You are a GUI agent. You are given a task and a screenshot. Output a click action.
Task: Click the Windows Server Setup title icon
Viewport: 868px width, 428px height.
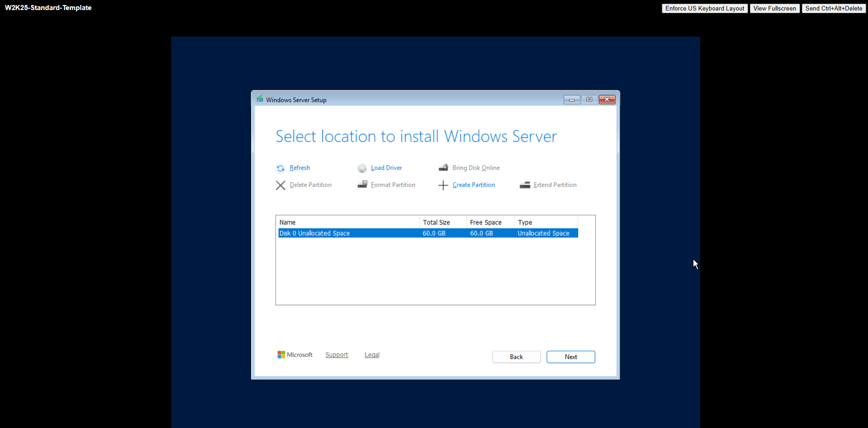click(260, 99)
